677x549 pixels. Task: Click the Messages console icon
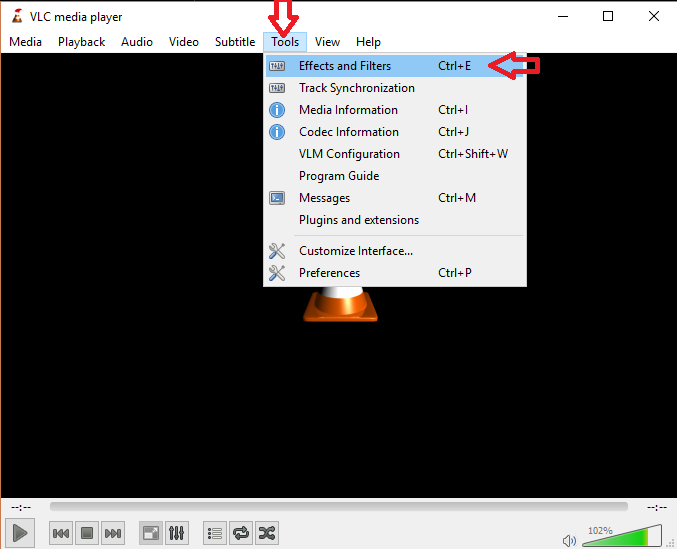[277, 198]
